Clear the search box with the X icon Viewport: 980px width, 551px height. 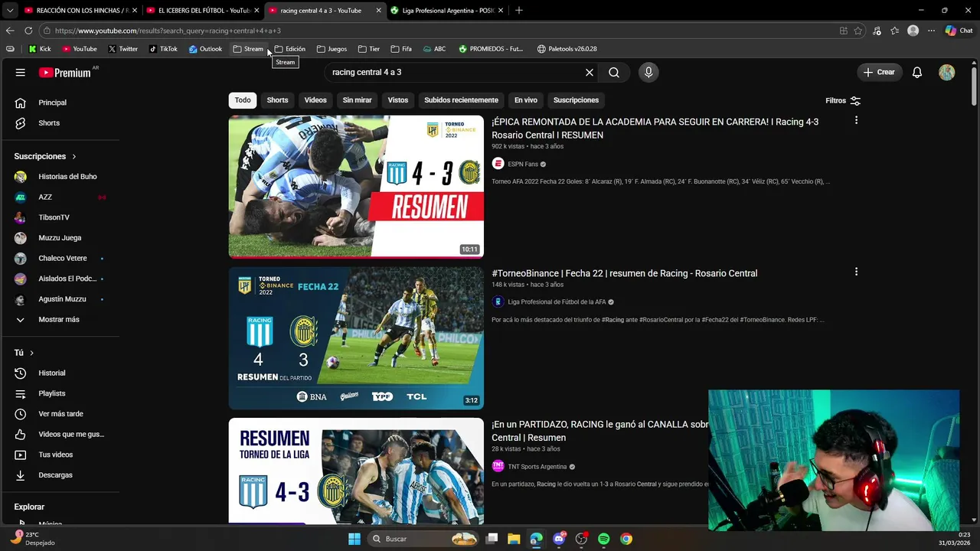point(590,73)
